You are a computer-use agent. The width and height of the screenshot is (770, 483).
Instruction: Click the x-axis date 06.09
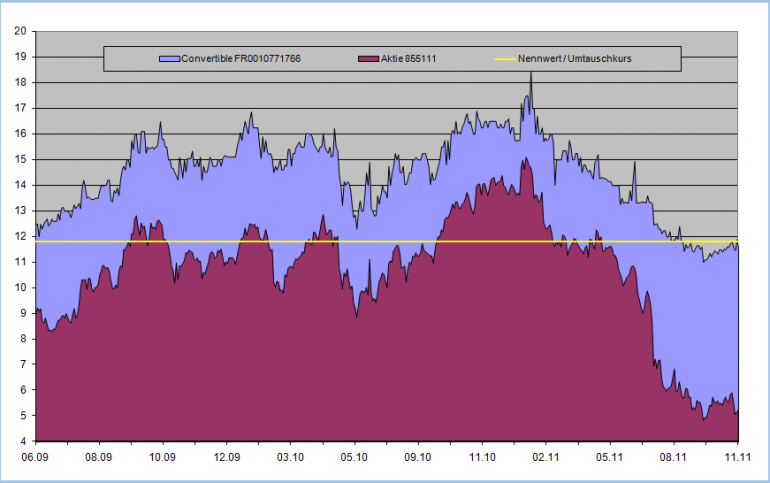[35, 457]
